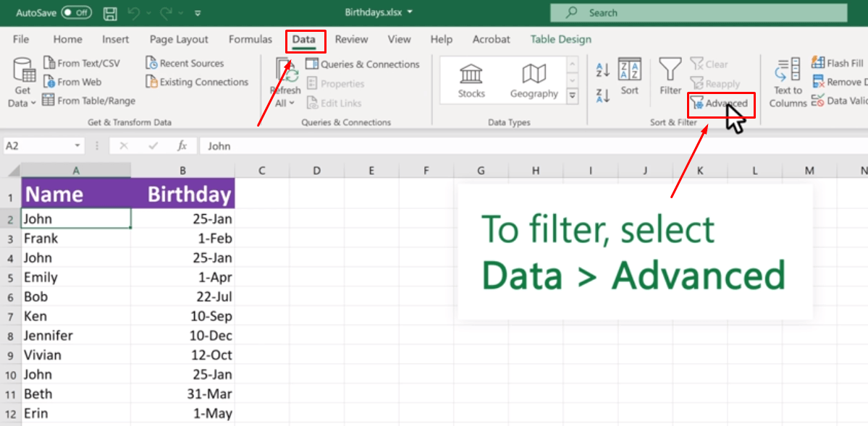Click the Search box in title bar
The height and width of the screenshot is (426, 868).
698,13
